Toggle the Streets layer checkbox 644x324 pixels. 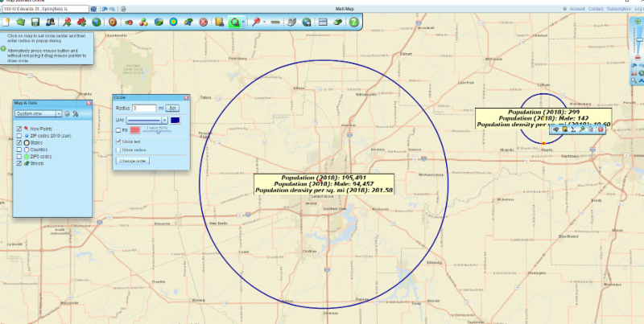19,163
